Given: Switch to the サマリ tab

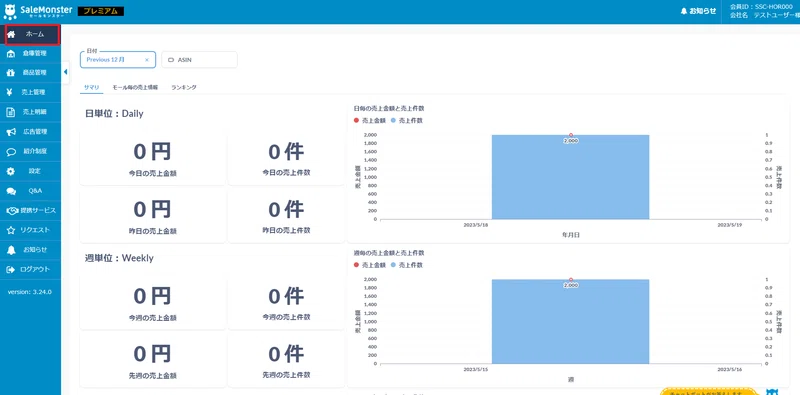Looking at the screenshot, I should point(92,87).
